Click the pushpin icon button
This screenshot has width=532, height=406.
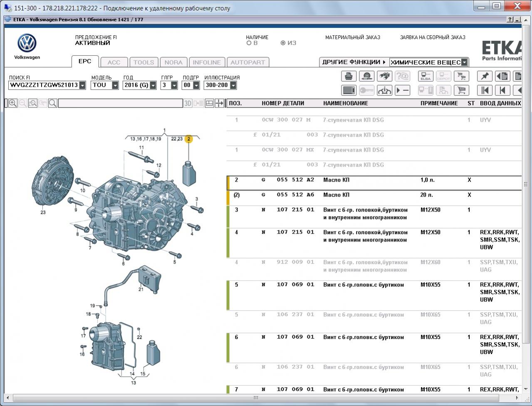(x=485, y=76)
